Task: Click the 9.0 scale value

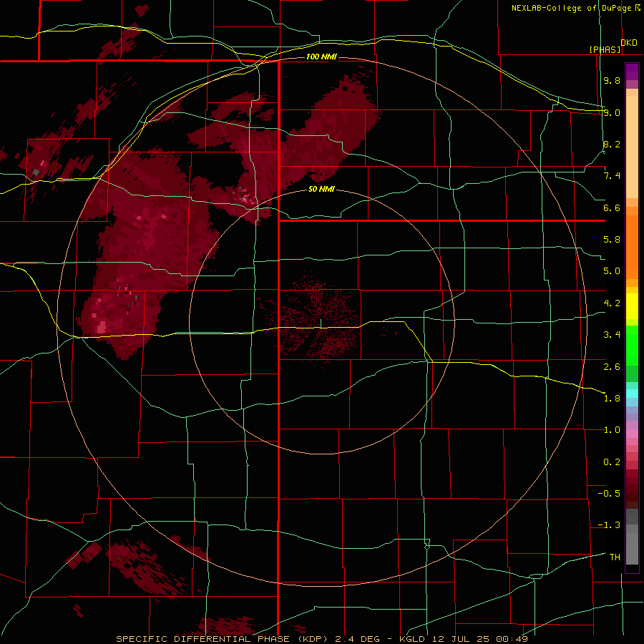Action: [x=612, y=112]
